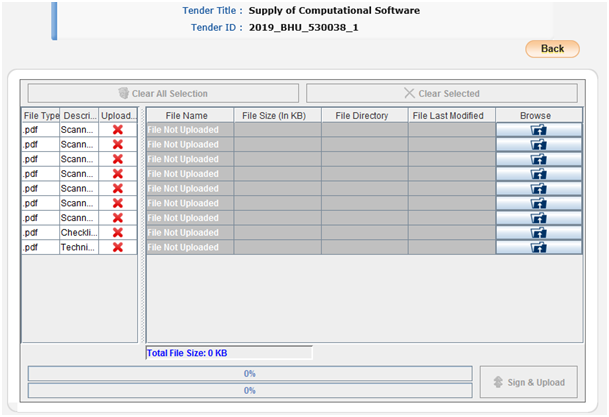Click the red X upload status in the first row
Viewport: 609px width, 417px height.
tap(118, 130)
